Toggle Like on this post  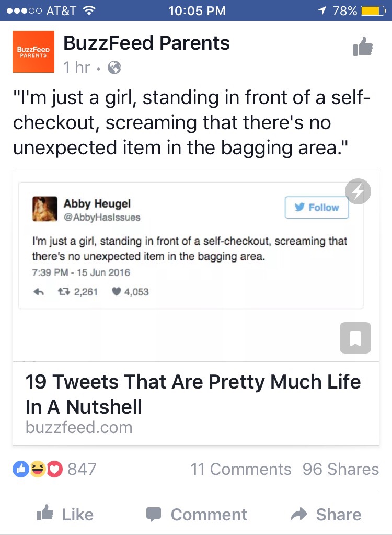pyautogui.click(x=67, y=515)
